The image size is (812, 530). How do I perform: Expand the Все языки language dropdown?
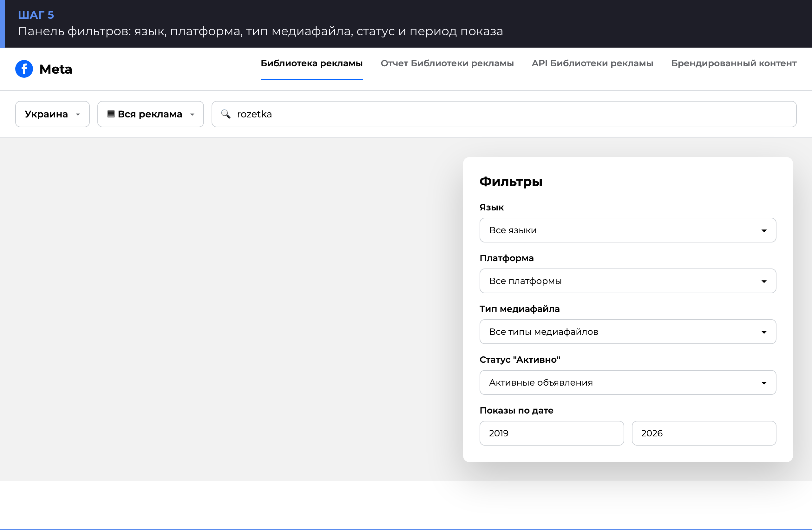[628, 230]
